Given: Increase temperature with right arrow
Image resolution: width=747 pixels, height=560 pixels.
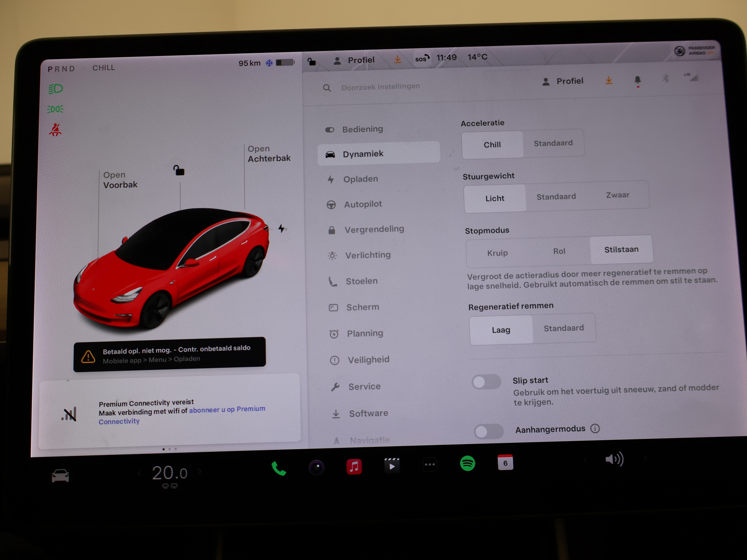Looking at the screenshot, I should tap(200, 471).
